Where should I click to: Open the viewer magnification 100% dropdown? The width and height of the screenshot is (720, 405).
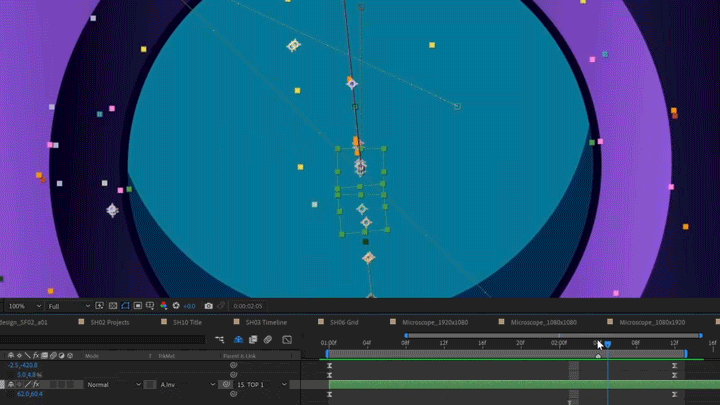pos(24,306)
